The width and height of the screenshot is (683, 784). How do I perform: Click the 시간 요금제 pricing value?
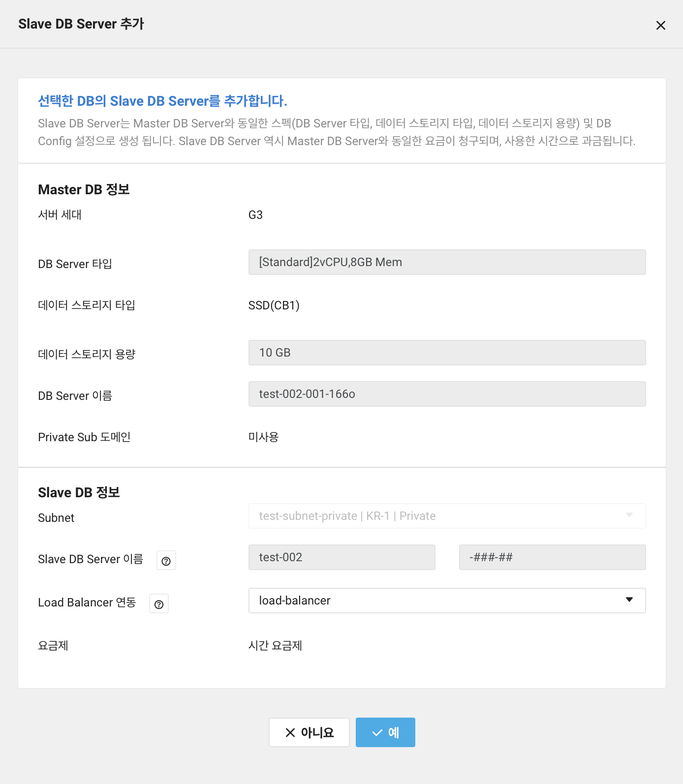(275, 645)
